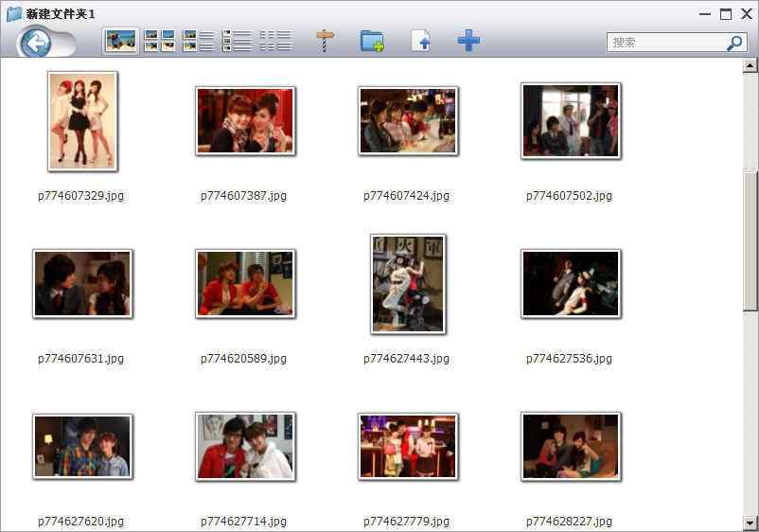
Task: Close the 新建文件夹1 window
Action: coord(747,14)
